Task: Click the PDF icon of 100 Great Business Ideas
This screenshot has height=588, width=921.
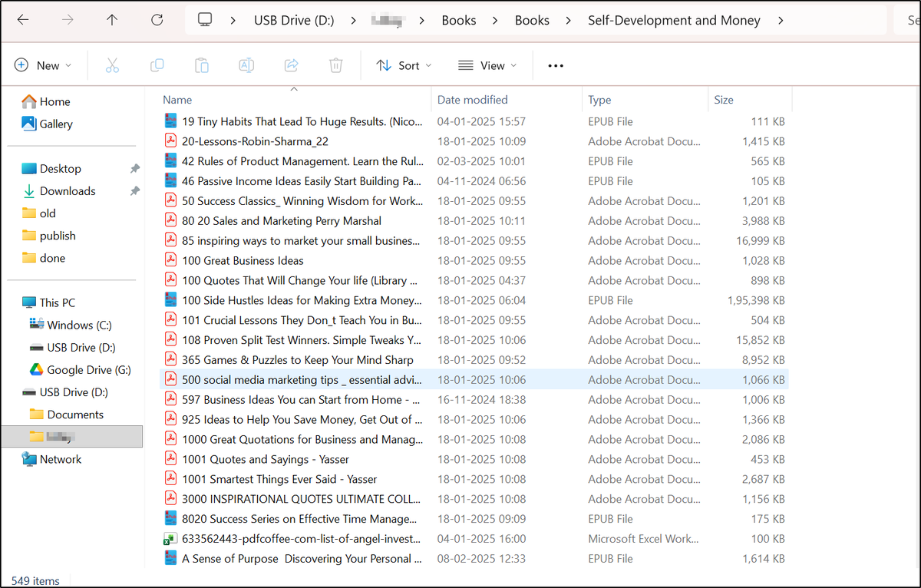Action: tap(170, 260)
